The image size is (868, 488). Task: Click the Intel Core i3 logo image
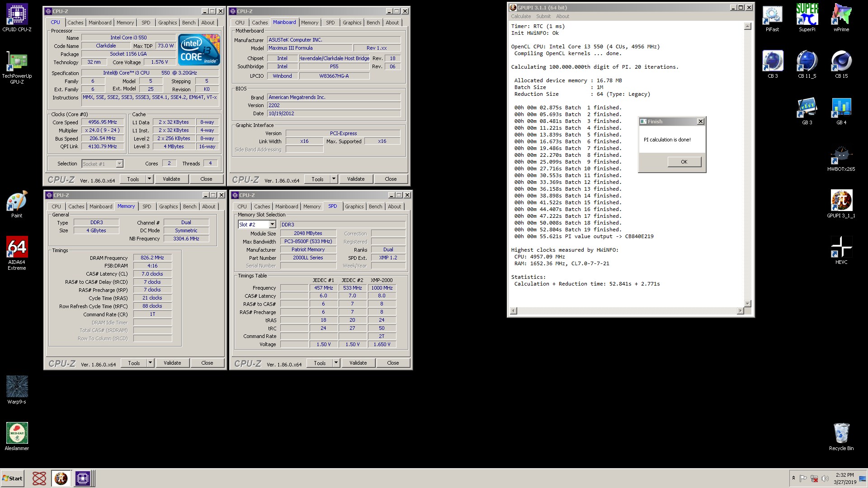point(199,49)
